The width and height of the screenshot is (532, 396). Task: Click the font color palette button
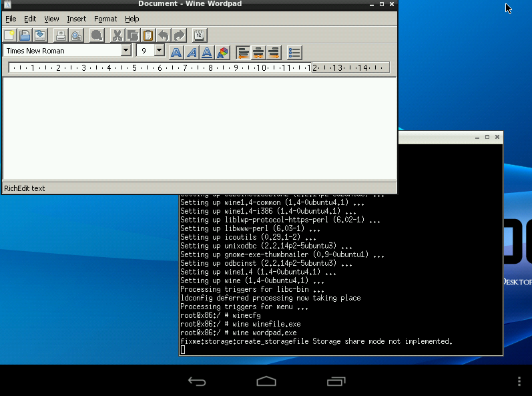coord(222,52)
